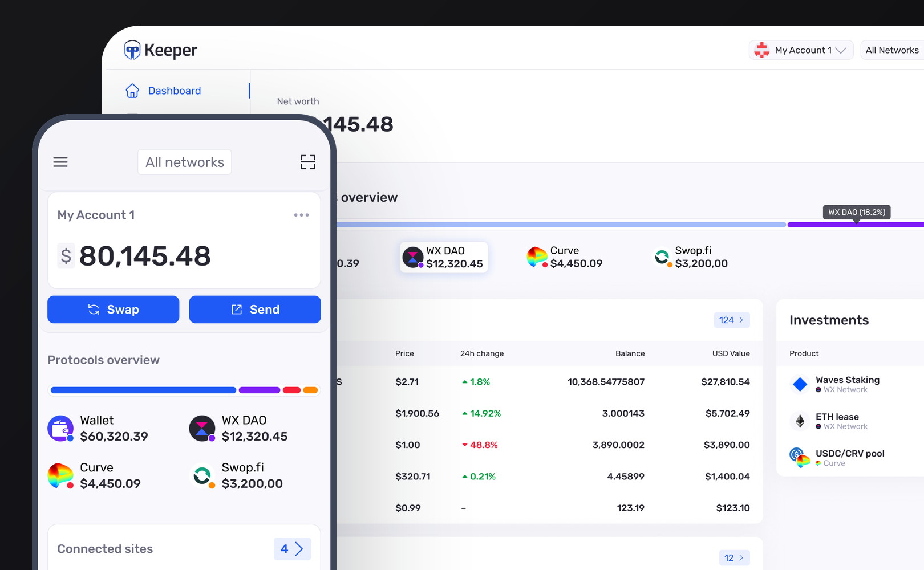Expand the 12 items list
This screenshot has width=924, height=570.
point(734,558)
